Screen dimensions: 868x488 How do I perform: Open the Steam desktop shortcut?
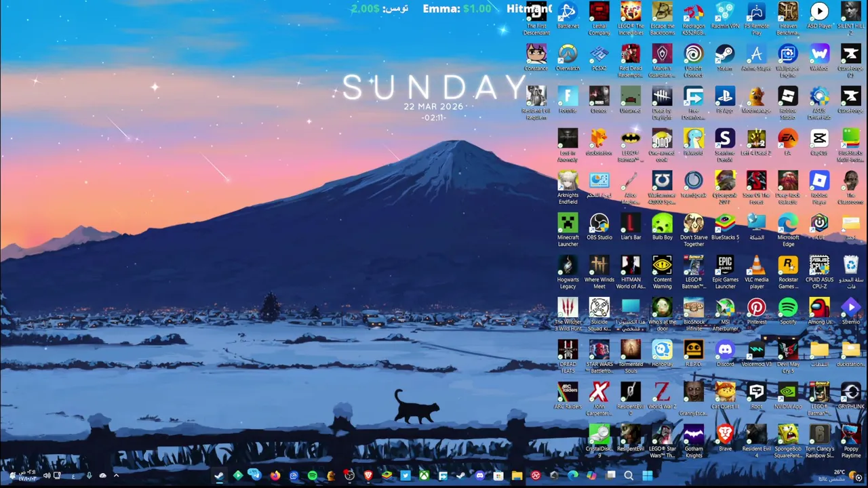(725, 58)
